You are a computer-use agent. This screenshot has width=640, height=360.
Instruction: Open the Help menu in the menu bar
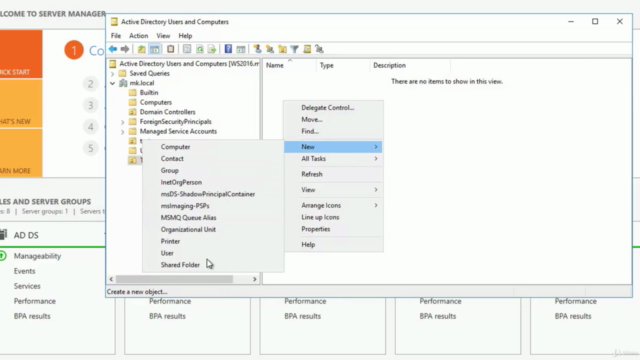pyautogui.click(x=185, y=36)
